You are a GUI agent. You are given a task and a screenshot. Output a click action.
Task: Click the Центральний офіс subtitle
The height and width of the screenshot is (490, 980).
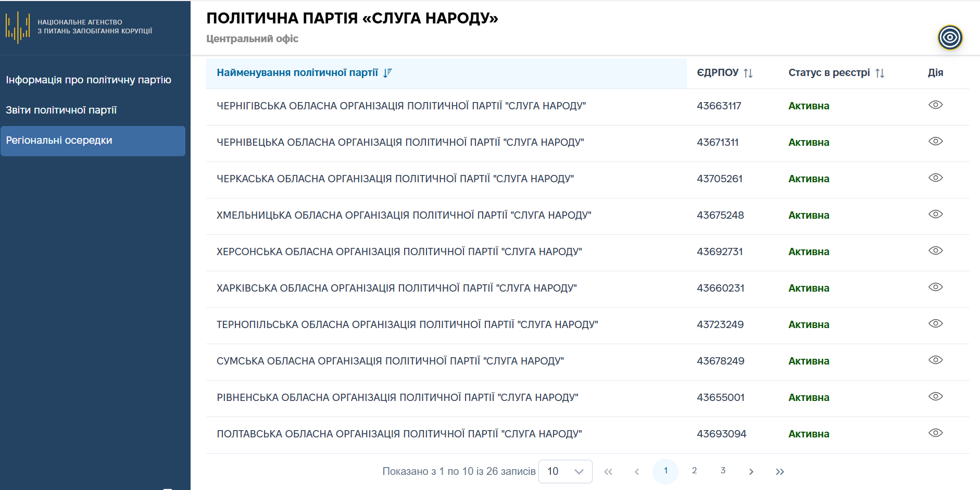click(x=252, y=39)
